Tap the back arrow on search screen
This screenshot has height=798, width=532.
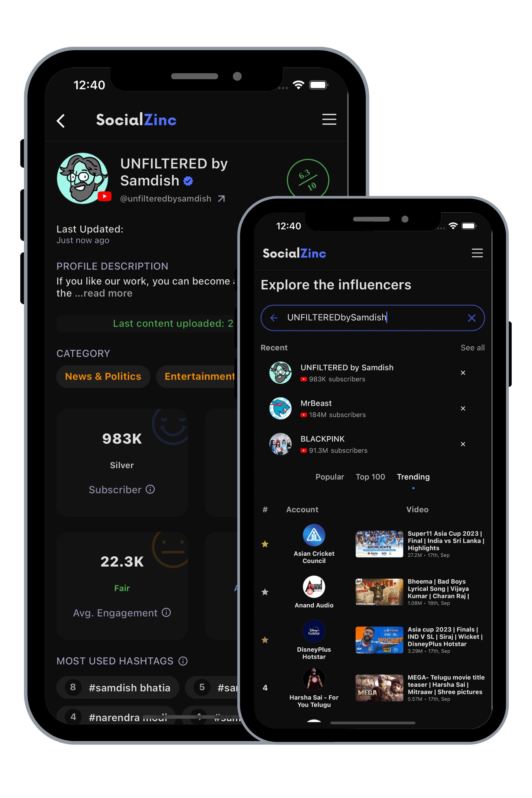275,318
